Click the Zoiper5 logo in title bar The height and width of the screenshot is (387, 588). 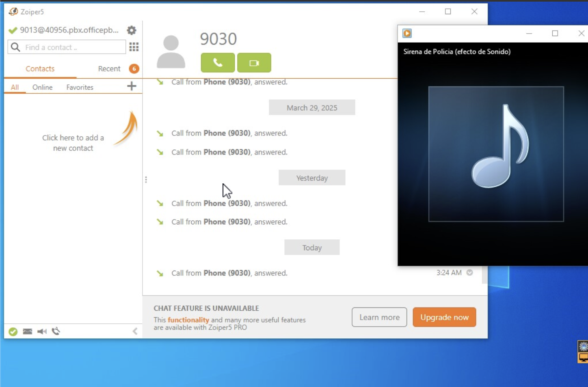pos(13,12)
